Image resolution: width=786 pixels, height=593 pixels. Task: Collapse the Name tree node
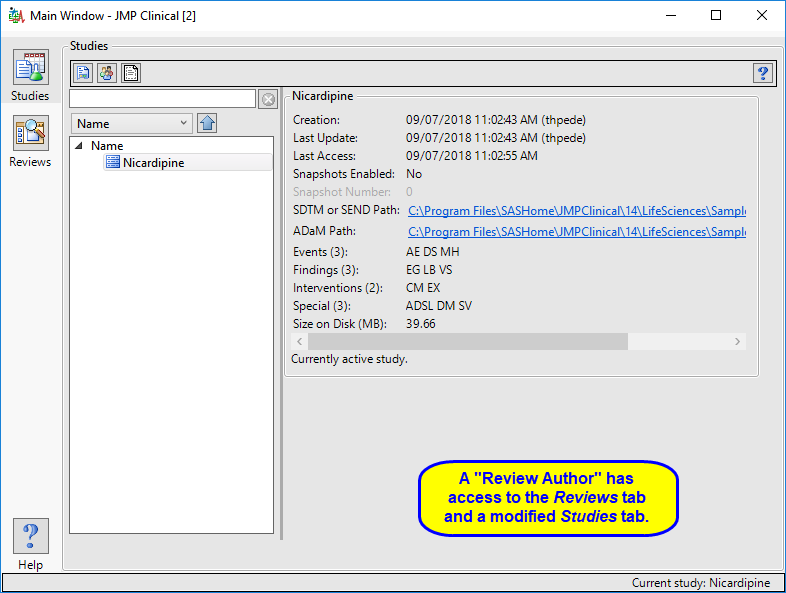[79, 146]
